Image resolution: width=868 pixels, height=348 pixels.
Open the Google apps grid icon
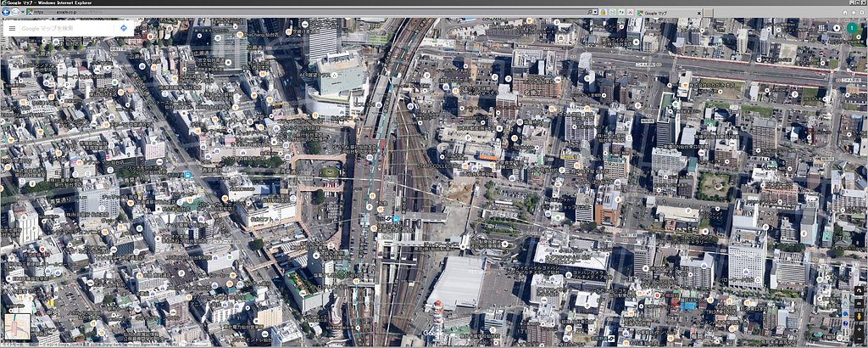click(821, 28)
